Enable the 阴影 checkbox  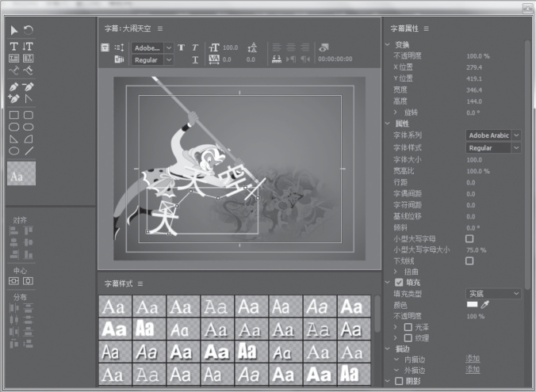pyautogui.click(x=399, y=381)
